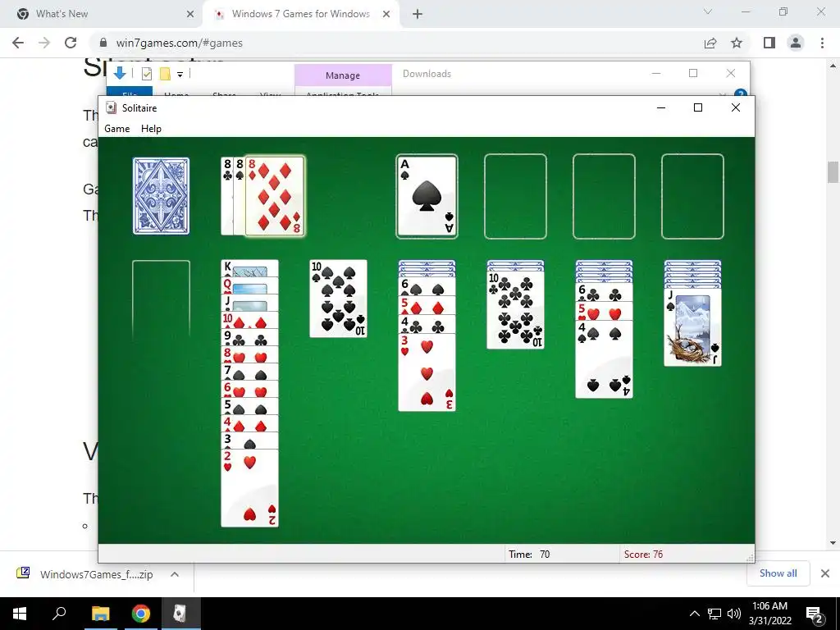This screenshot has width=840, height=630.
Task: Open the notification center
Action: coord(815,614)
